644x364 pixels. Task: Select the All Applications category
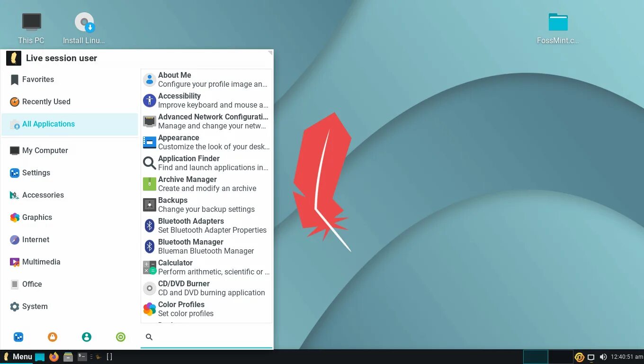tap(70, 124)
